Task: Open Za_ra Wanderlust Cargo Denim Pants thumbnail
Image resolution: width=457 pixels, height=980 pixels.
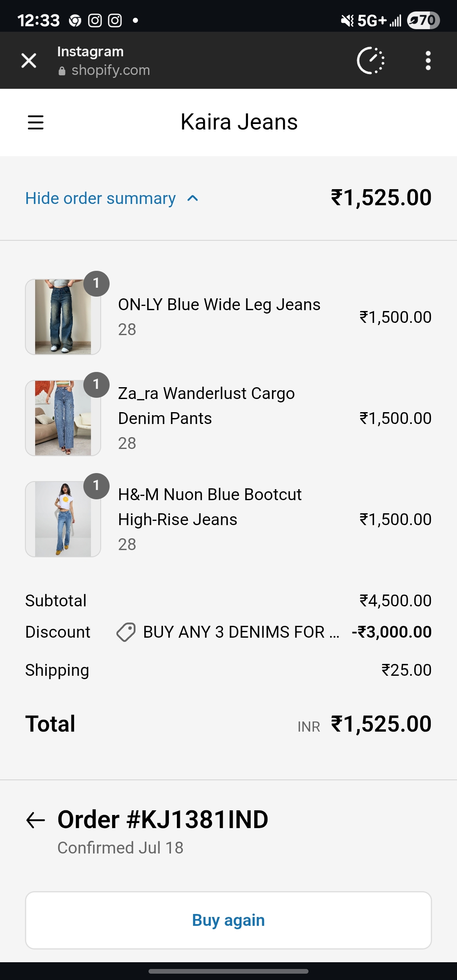Action: 63,418
